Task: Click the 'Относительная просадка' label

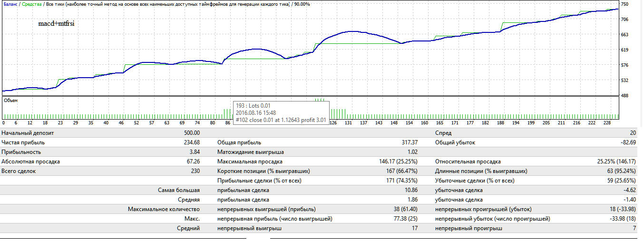Action: (468, 162)
